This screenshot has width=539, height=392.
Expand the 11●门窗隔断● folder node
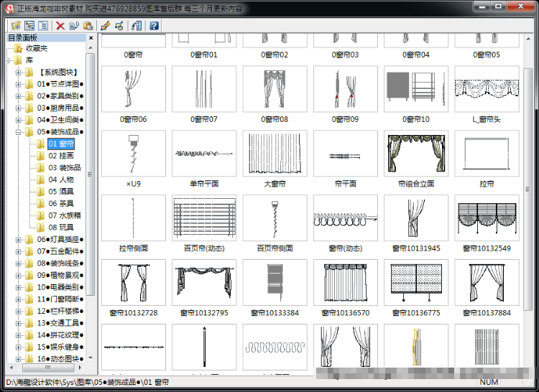coord(18,299)
